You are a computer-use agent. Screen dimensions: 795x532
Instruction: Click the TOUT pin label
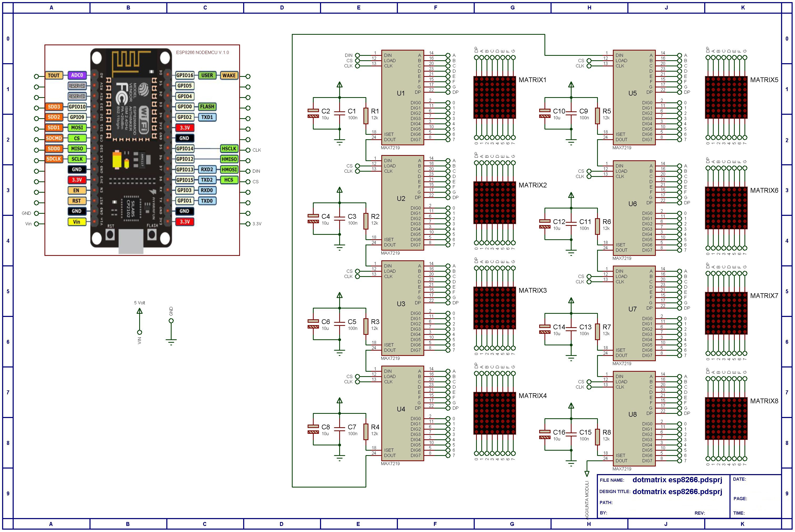(54, 75)
